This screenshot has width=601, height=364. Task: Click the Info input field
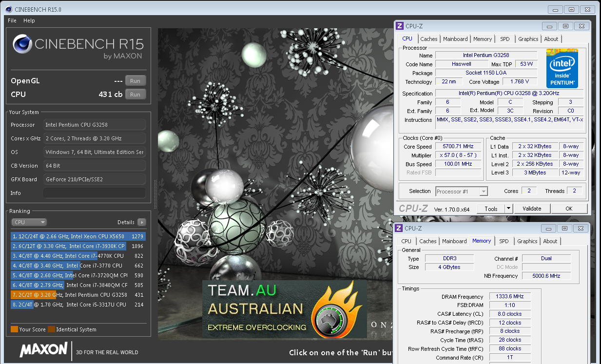[95, 193]
